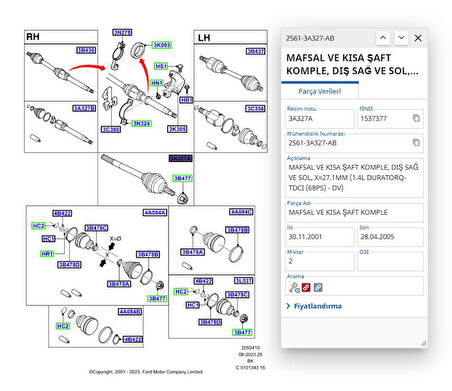Close the part details panel
Screen dimensions: 452x391
click(418, 38)
